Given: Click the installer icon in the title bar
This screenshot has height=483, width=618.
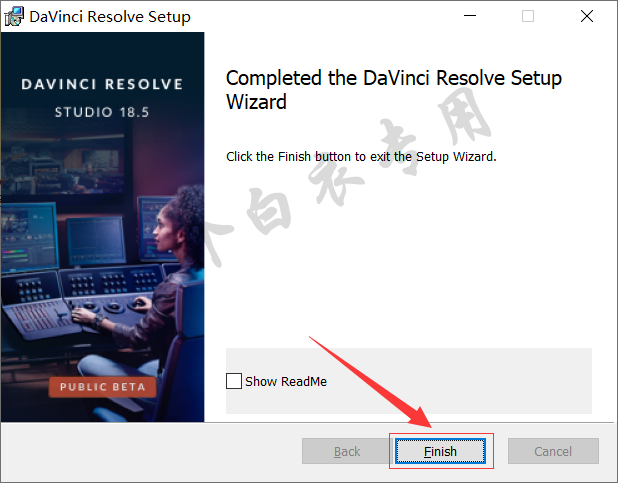Looking at the screenshot, I should (x=14, y=17).
